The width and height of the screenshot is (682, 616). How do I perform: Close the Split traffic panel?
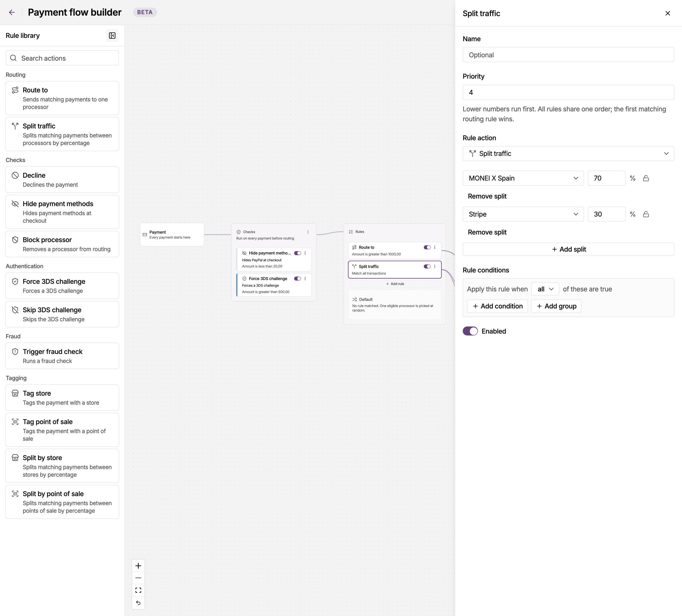(668, 13)
